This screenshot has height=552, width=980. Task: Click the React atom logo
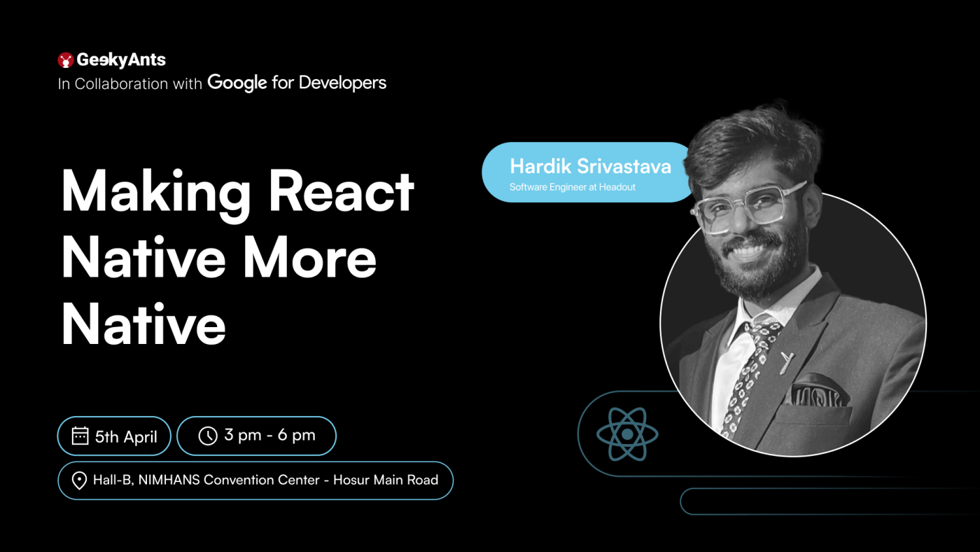click(x=628, y=433)
